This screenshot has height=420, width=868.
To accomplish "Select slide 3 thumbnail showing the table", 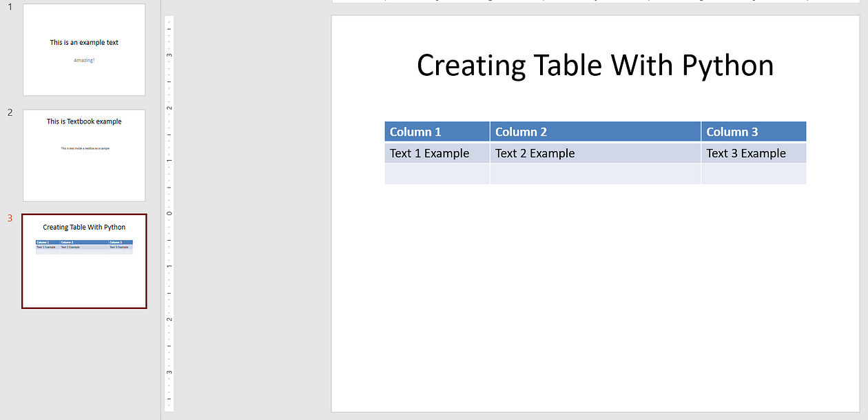I will click(84, 261).
